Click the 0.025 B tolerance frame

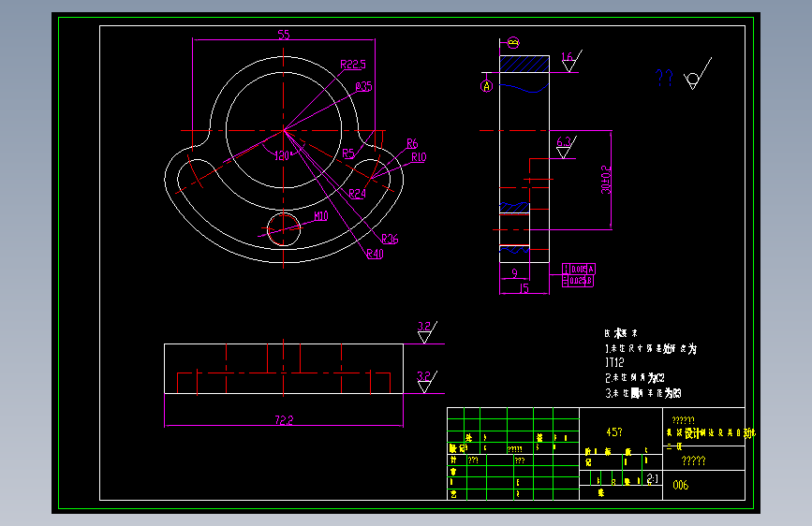578,281
